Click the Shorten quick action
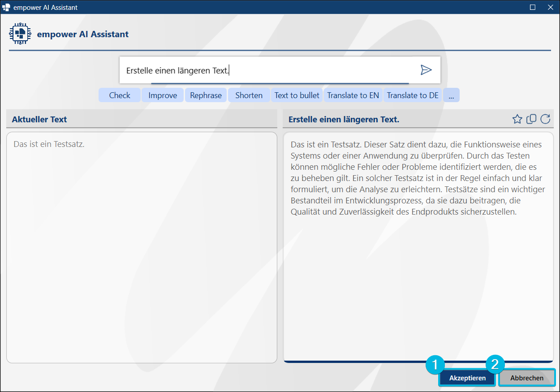560x392 pixels. coord(249,95)
